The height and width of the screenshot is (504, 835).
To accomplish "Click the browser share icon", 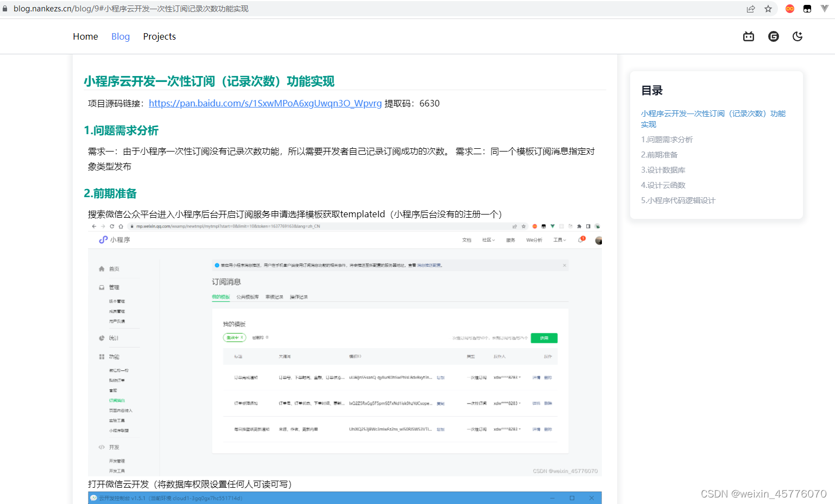I will click(751, 8).
